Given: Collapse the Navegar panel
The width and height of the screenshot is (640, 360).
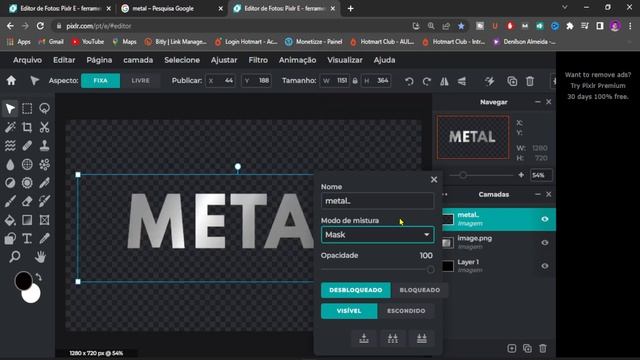Looking at the screenshot, I should pos(538,102).
